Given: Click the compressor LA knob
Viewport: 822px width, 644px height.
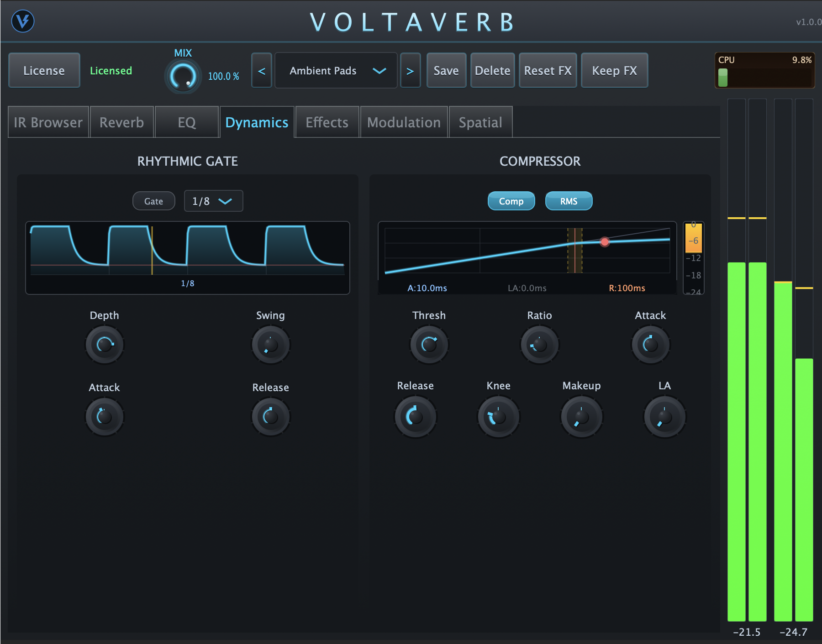Looking at the screenshot, I should (x=665, y=417).
